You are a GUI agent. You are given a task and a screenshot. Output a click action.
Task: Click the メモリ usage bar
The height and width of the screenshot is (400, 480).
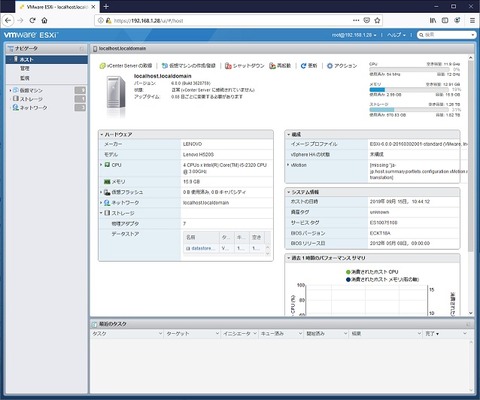tap(410, 90)
